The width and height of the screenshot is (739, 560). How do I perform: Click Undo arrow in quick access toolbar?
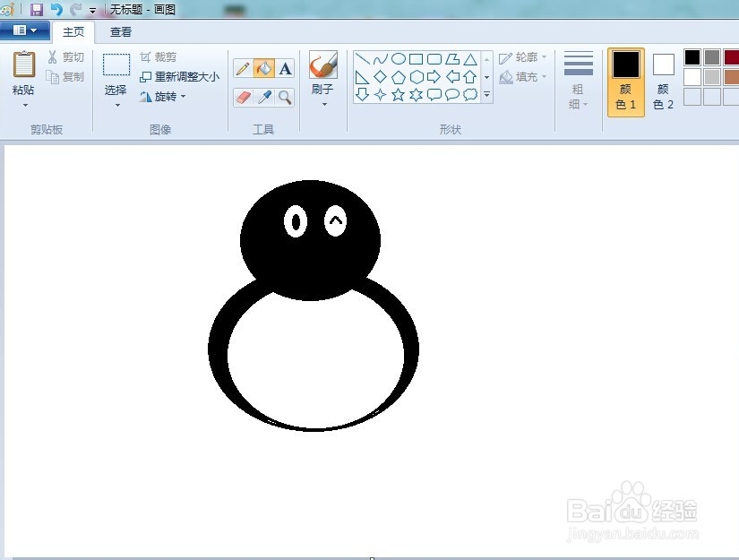tap(56, 9)
